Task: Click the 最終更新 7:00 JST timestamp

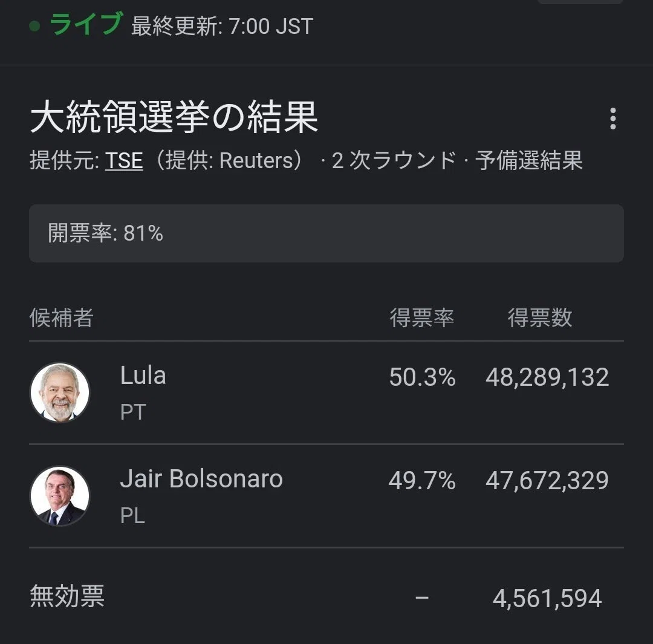Action: [x=222, y=26]
